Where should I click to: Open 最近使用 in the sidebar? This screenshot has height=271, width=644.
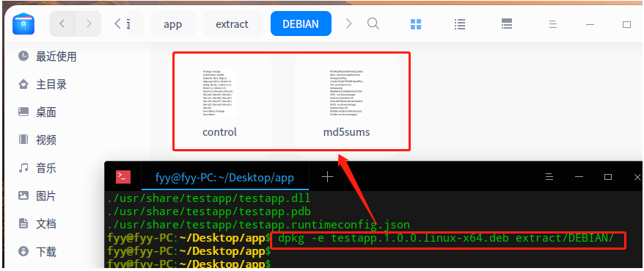point(56,57)
